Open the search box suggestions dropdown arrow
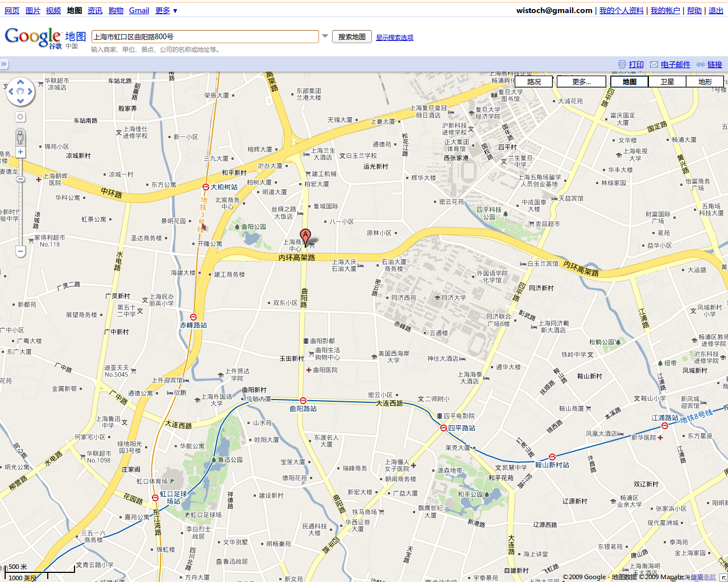Image resolution: width=728 pixels, height=582 pixels. pos(325,36)
